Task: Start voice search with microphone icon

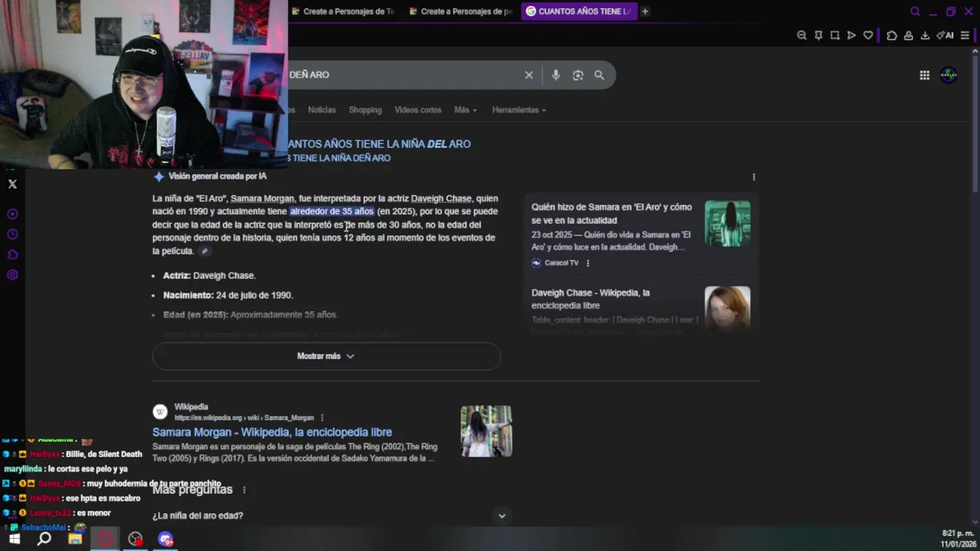Action: pyautogui.click(x=556, y=75)
